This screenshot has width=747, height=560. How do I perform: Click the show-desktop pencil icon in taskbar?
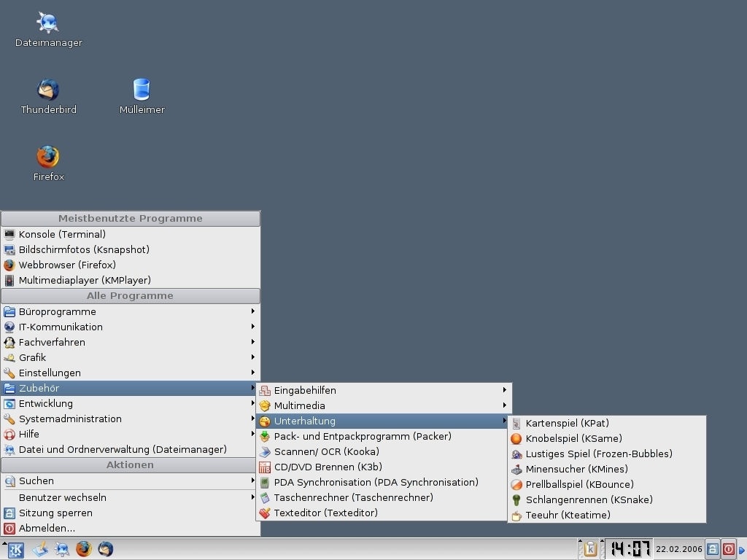(41, 549)
